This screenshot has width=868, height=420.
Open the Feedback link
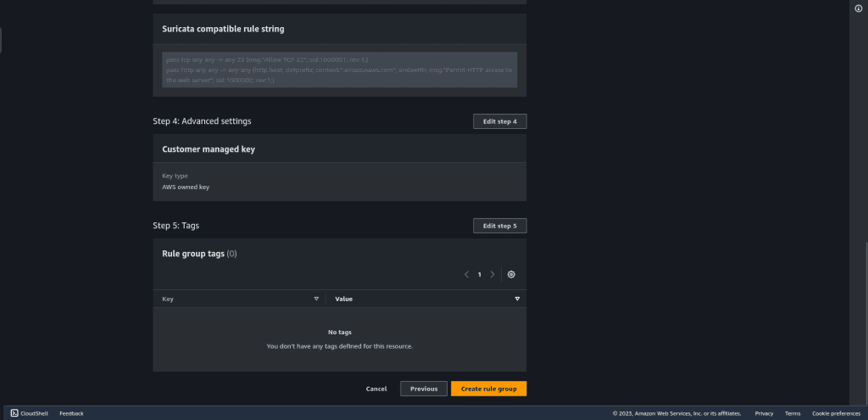[x=71, y=413]
